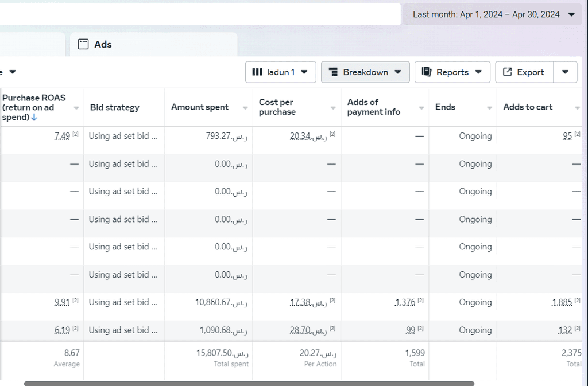The width and height of the screenshot is (588, 386).
Task: Click the Purchase ROAS sort arrow icon
Action: click(34, 118)
